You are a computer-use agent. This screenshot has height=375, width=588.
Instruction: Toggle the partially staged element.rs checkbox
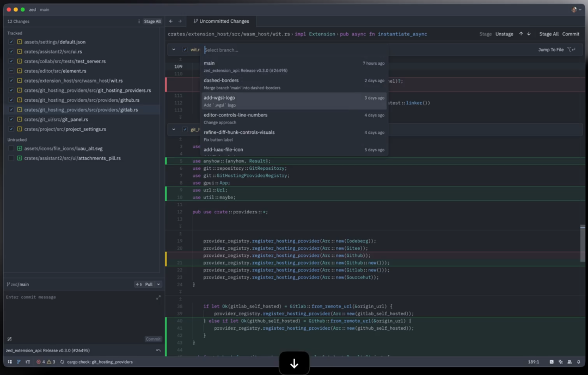click(11, 71)
